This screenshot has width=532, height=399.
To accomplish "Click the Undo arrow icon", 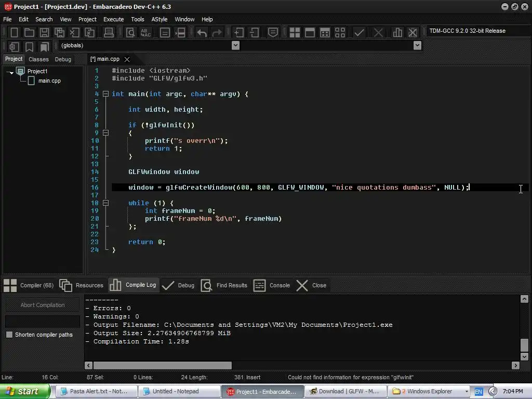I will tap(202, 33).
